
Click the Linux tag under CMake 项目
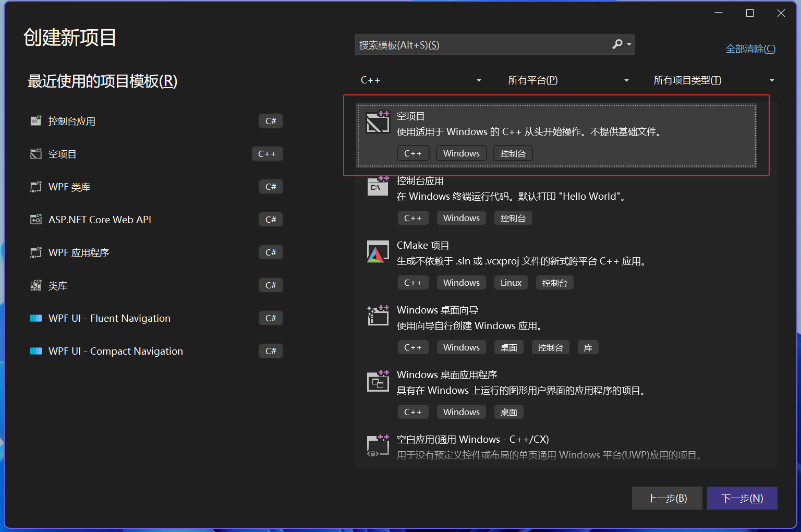click(x=511, y=283)
